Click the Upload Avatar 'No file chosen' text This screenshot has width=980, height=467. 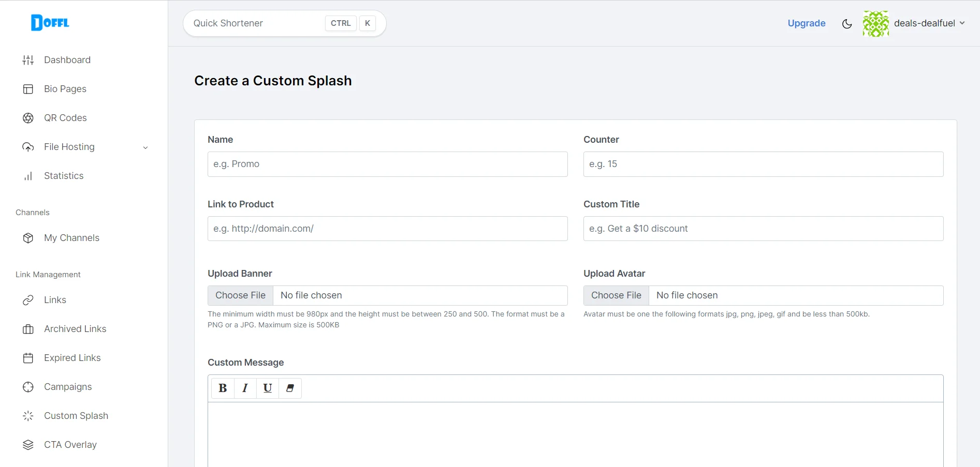click(687, 295)
